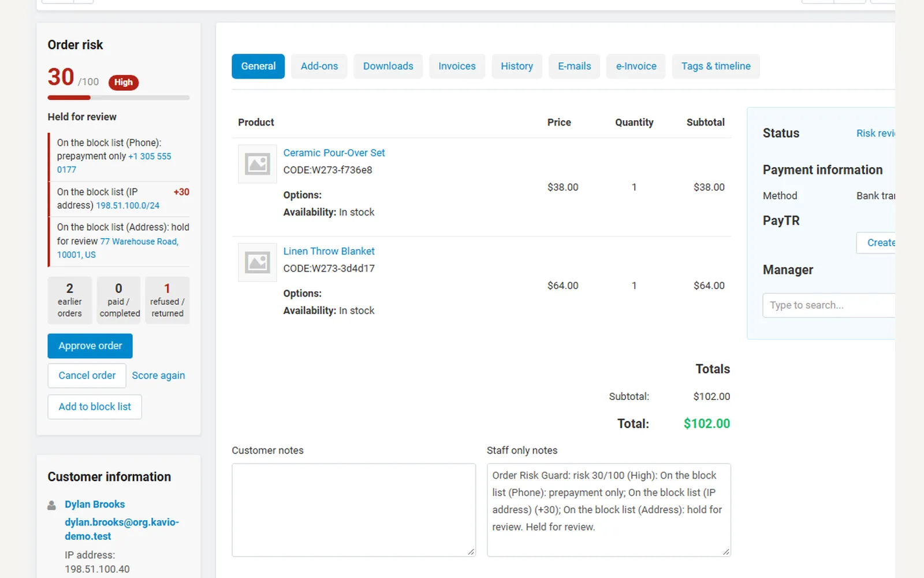Switch to the e-Invoice tab
The height and width of the screenshot is (578, 924).
pyautogui.click(x=636, y=66)
